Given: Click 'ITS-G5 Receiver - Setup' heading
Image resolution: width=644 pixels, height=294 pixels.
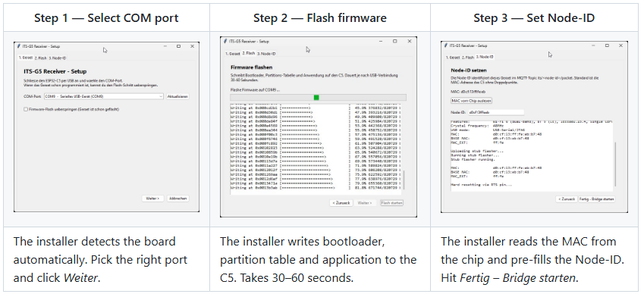Looking at the screenshot, I should [55, 71].
